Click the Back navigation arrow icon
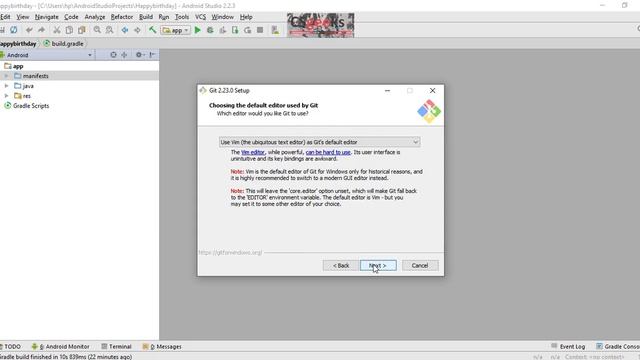640x360 pixels. point(125,30)
